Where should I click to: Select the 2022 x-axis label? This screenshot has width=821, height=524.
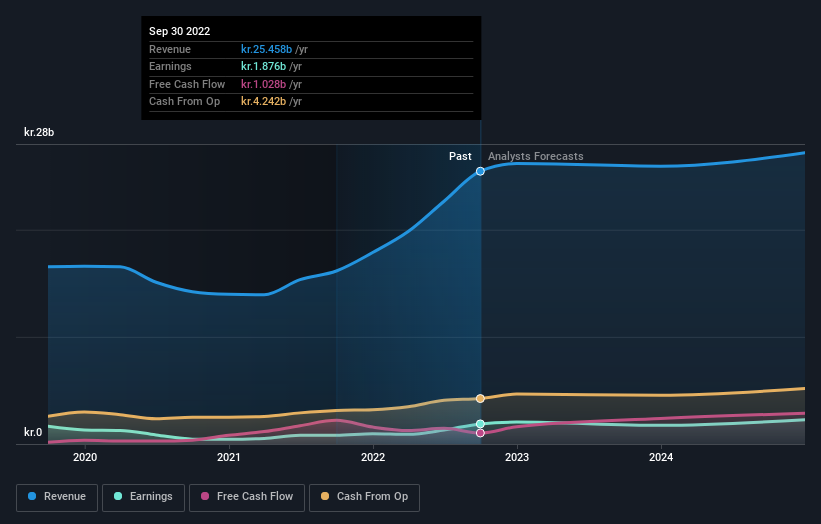[373, 457]
